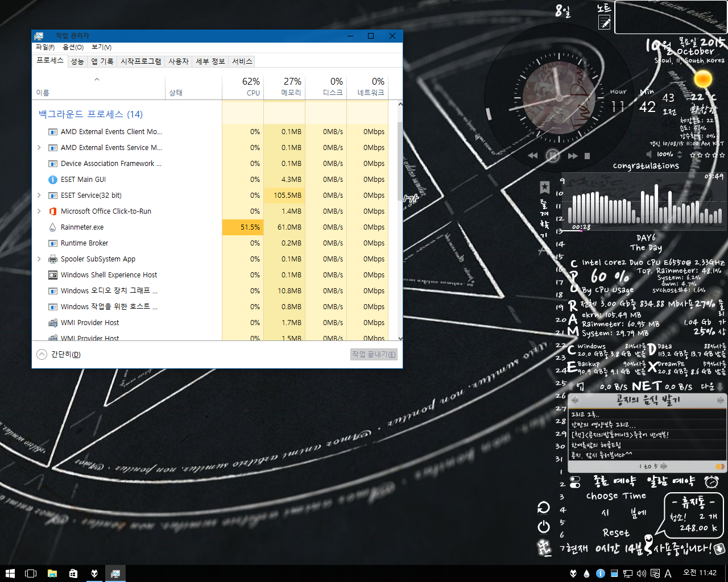Mute the speaker volume icon
The height and width of the screenshot is (582, 728).
coord(650,154)
